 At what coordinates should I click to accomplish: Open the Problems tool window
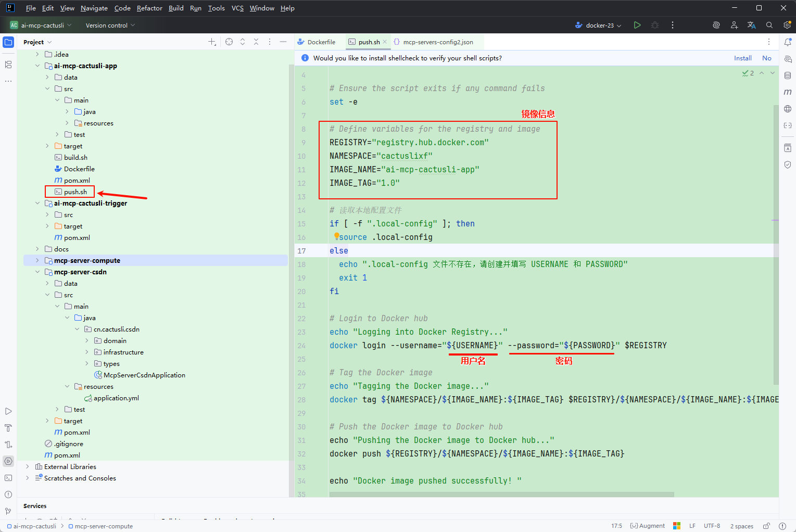coord(8,495)
